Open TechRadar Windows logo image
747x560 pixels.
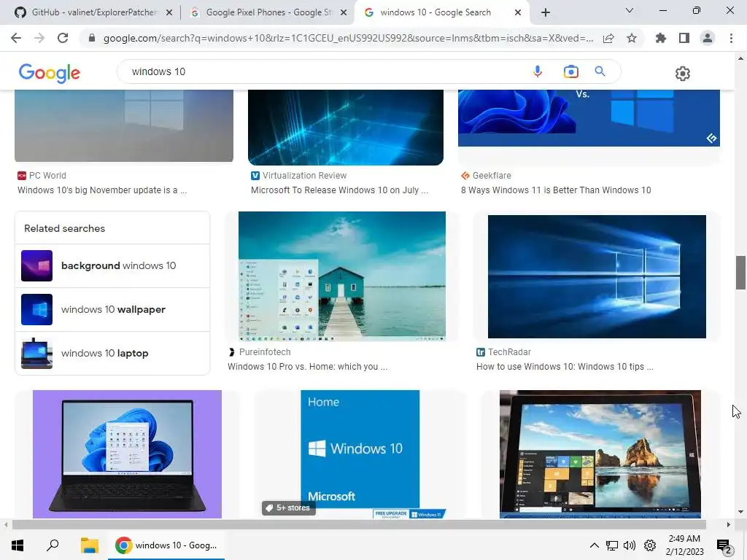tap(597, 276)
